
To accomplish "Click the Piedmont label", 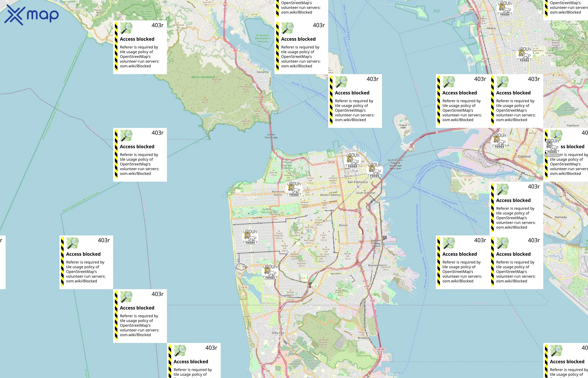I will 573,125.
